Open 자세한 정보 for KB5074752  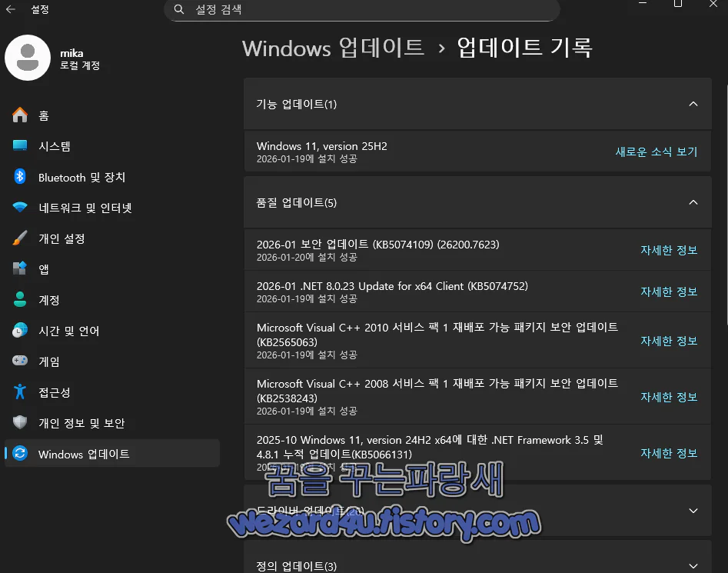668,291
